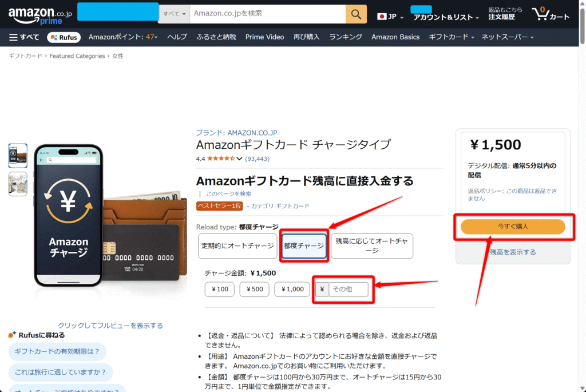Open 返品もこちら 注文履歴
The image size is (586, 392).
[x=505, y=14]
